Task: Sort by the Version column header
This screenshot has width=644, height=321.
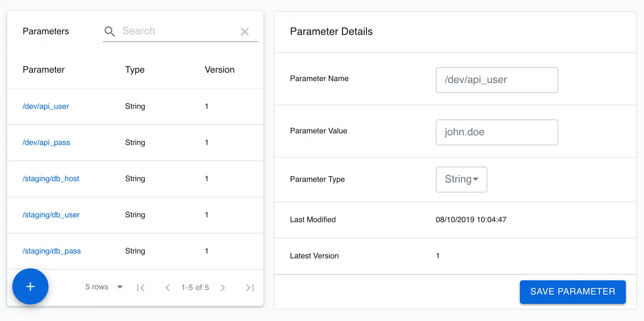Action: click(220, 70)
